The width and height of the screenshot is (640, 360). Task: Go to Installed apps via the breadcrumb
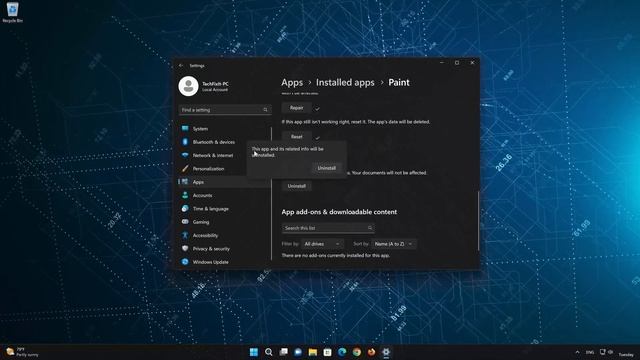[345, 82]
